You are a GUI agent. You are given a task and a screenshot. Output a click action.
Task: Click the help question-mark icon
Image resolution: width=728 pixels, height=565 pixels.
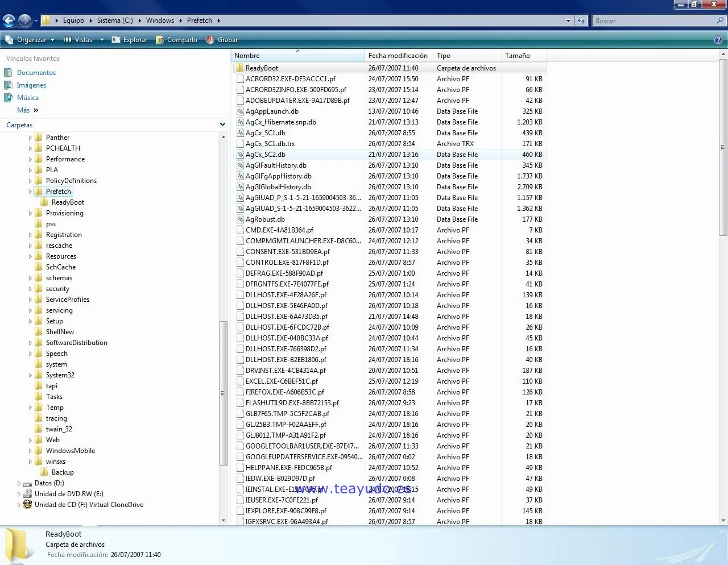point(718,39)
